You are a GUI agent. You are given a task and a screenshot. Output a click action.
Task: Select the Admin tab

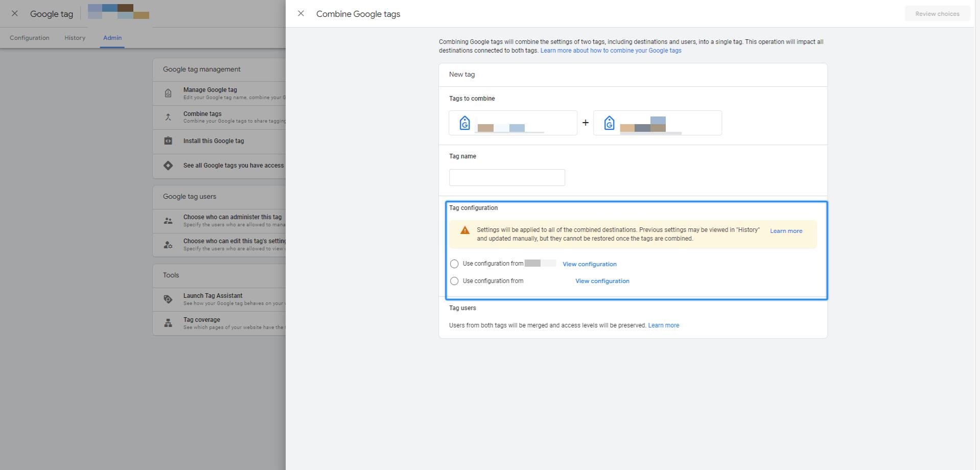112,38
